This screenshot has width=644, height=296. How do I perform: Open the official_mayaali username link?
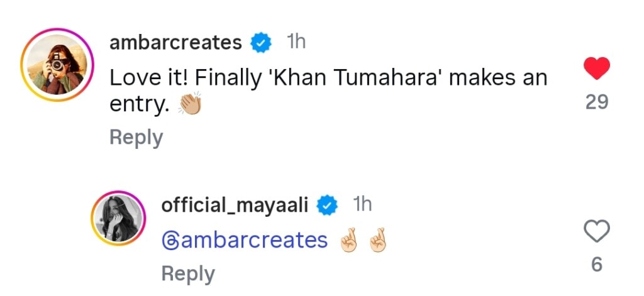point(235,205)
